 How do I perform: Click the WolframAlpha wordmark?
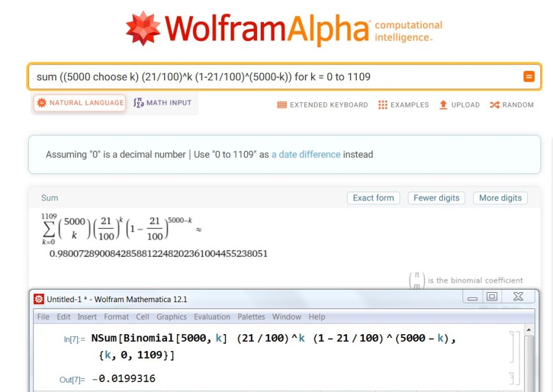[x=267, y=28]
